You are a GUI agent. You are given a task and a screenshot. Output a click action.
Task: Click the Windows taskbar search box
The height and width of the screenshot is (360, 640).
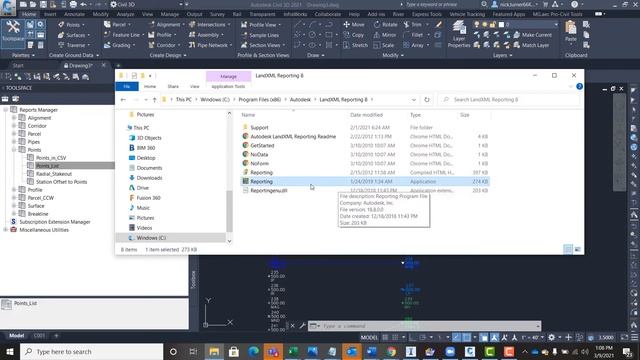pyautogui.click(x=91, y=351)
